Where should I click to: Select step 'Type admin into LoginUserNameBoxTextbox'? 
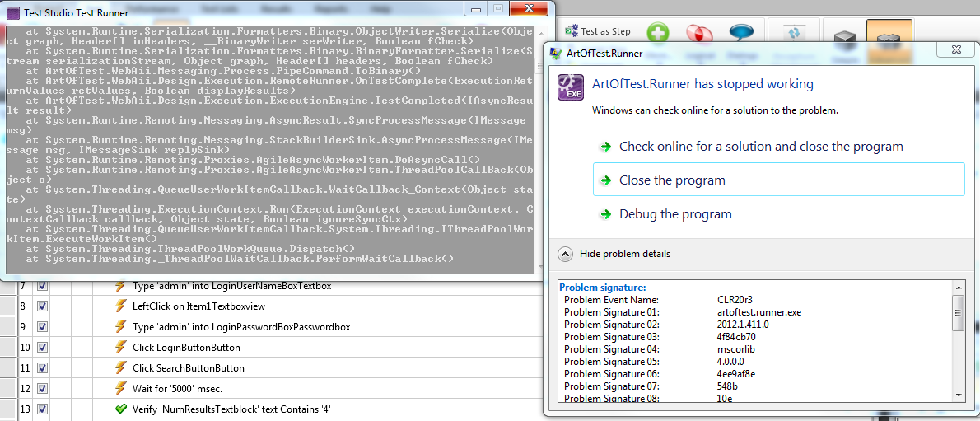(x=232, y=286)
